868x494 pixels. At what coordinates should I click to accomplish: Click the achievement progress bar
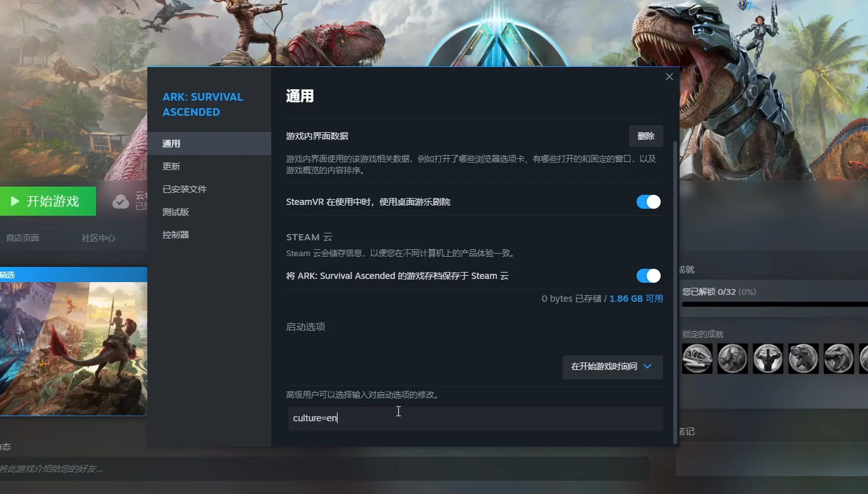(774, 304)
